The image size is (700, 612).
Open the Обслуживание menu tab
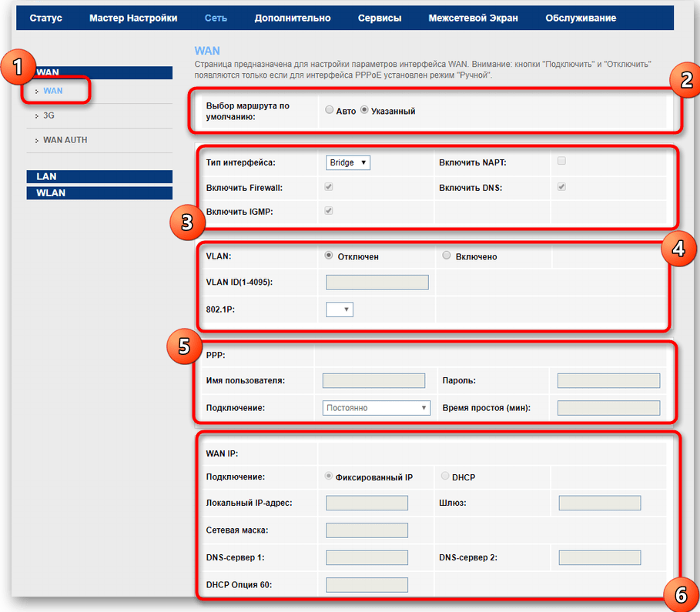581,18
